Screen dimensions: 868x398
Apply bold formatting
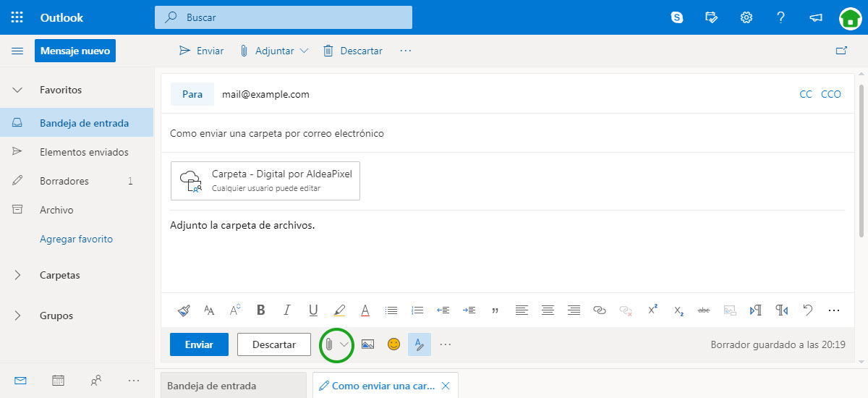(261, 310)
